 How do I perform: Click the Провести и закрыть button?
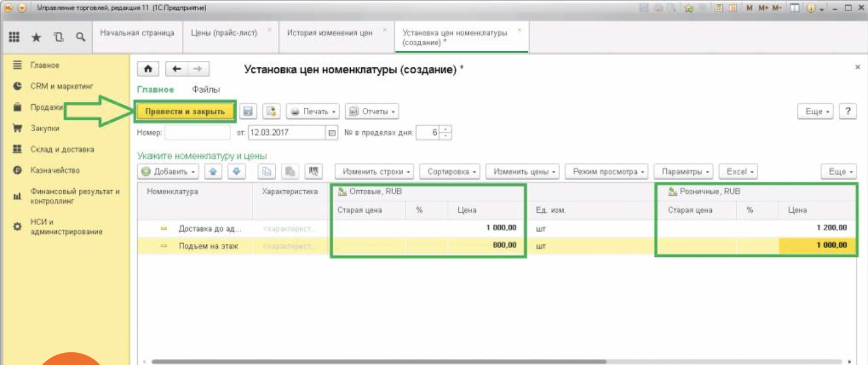coord(185,111)
